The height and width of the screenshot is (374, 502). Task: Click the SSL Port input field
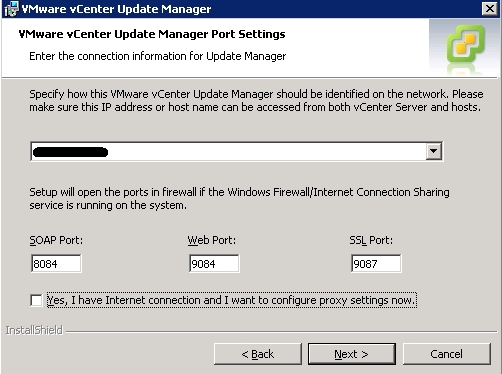376,264
